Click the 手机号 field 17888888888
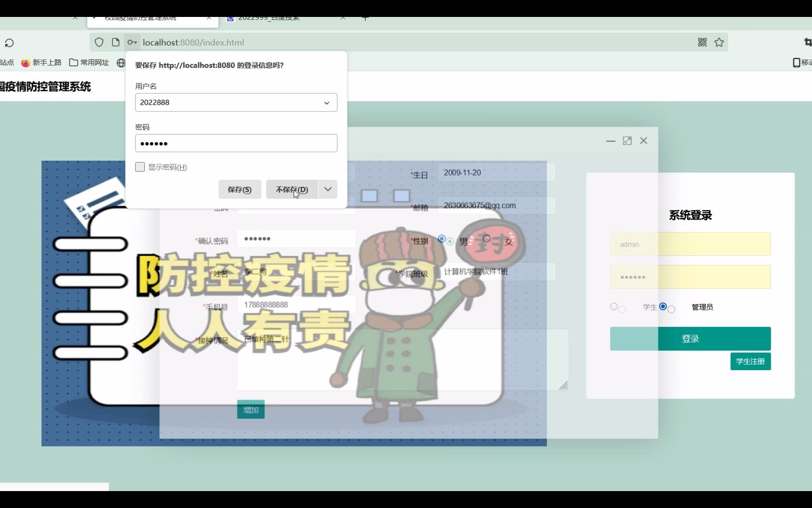Image resolution: width=812 pixels, height=508 pixels. point(297,305)
